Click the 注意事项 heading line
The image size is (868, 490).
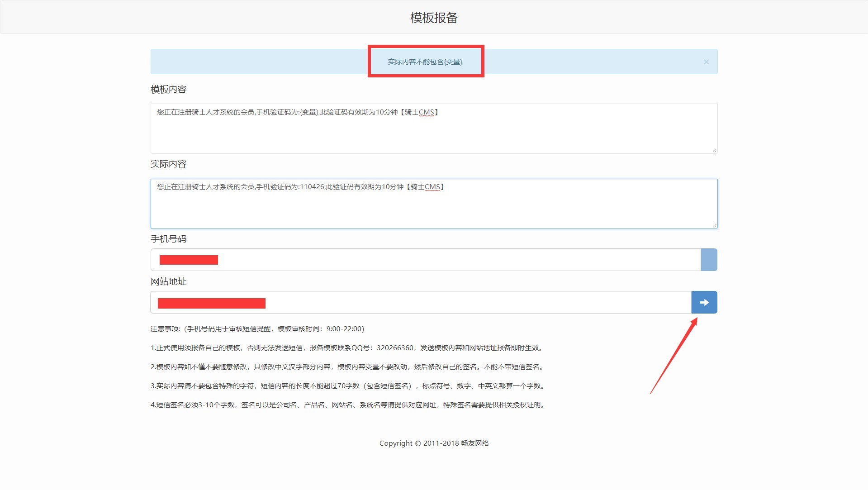pyautogui.click(x=257, y=329)
